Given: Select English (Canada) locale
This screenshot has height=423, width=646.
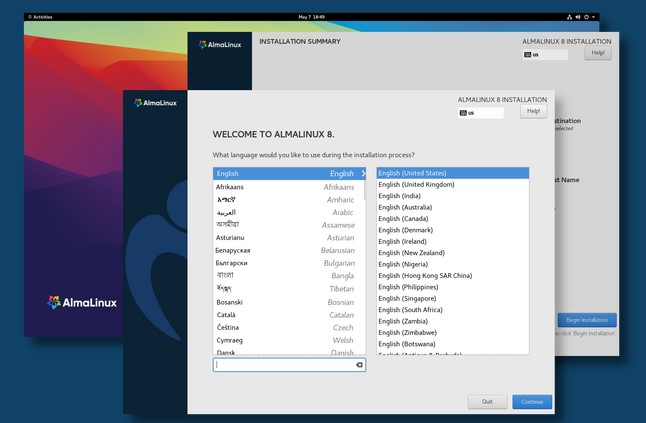Looking at the screenshot, I should point(453,219).
